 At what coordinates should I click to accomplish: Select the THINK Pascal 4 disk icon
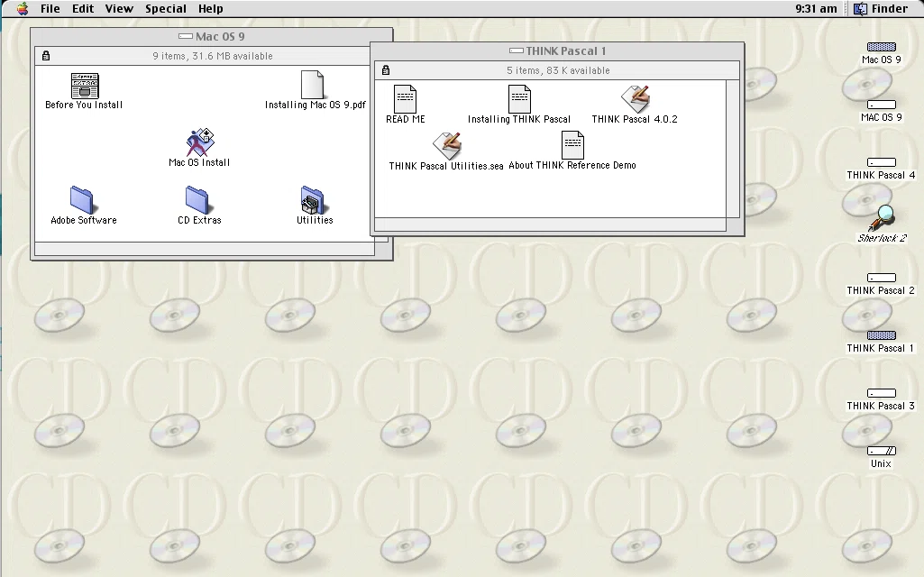pos(881,162)
